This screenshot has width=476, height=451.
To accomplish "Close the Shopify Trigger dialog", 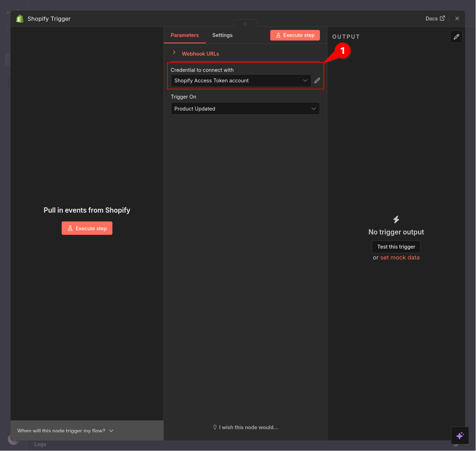I will point(457,19).
